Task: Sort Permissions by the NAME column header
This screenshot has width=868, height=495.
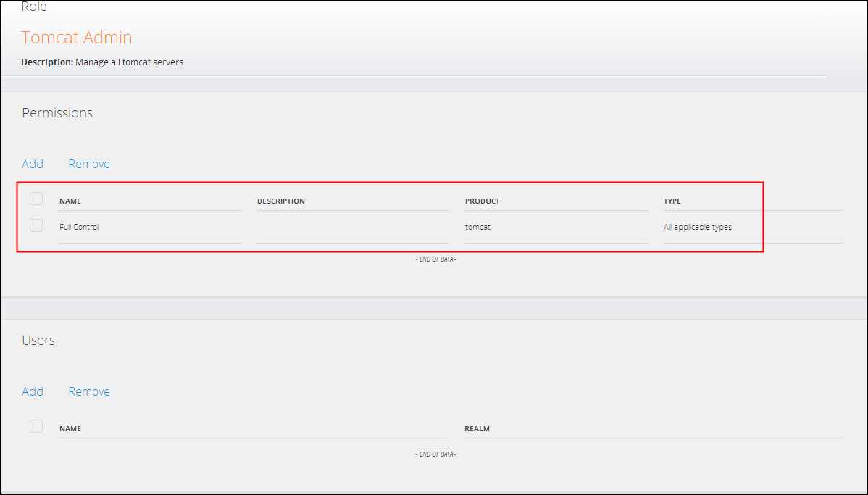Action: 70,201
